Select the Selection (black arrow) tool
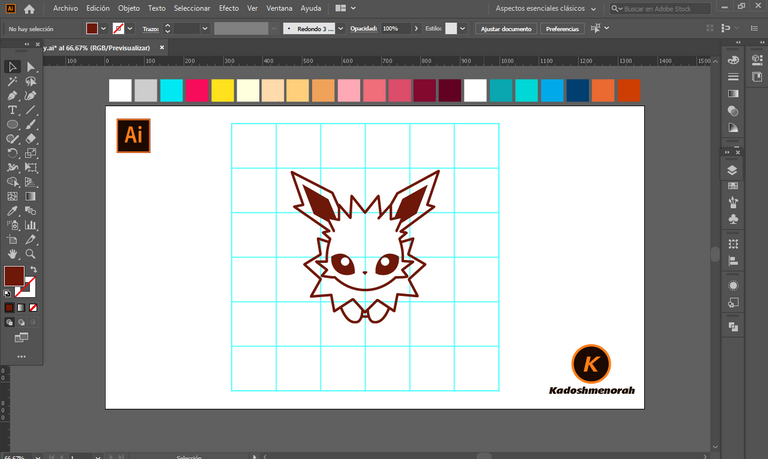Screen dimensions: 768x459 point(12,67)
